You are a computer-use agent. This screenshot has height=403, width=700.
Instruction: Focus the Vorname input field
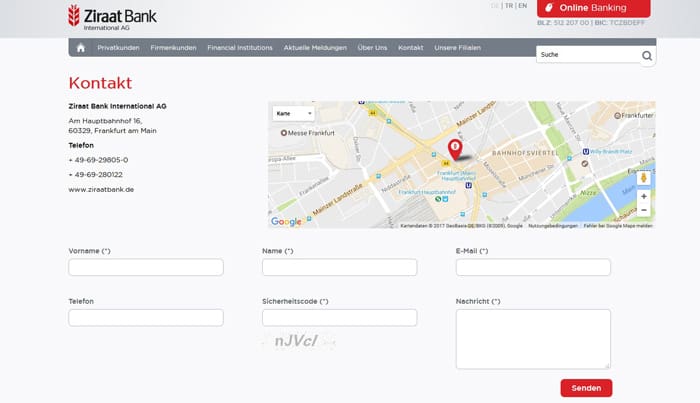click(x=146, y=267)
